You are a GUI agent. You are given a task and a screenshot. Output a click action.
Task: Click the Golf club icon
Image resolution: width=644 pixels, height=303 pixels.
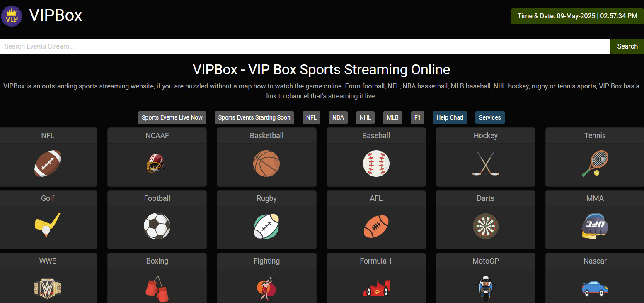pyautogui.click(x=48, y=226)
